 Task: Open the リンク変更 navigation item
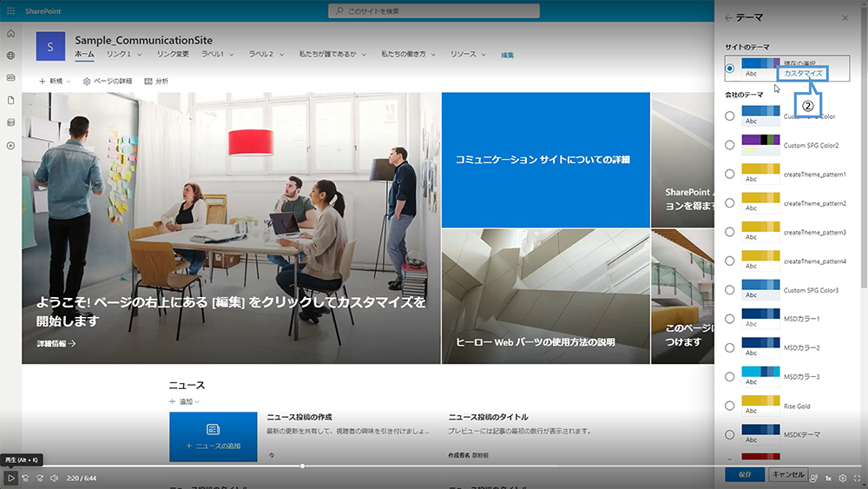pyautogui.click(x=173, y=54)
